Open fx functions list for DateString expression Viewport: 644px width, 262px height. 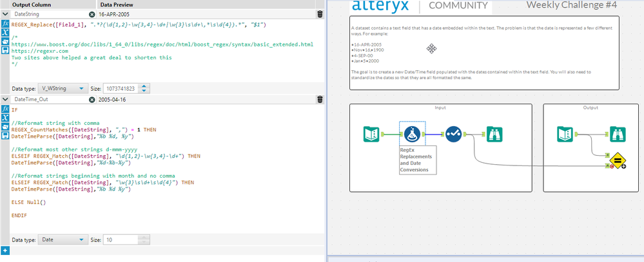click(x=5, y=24)
